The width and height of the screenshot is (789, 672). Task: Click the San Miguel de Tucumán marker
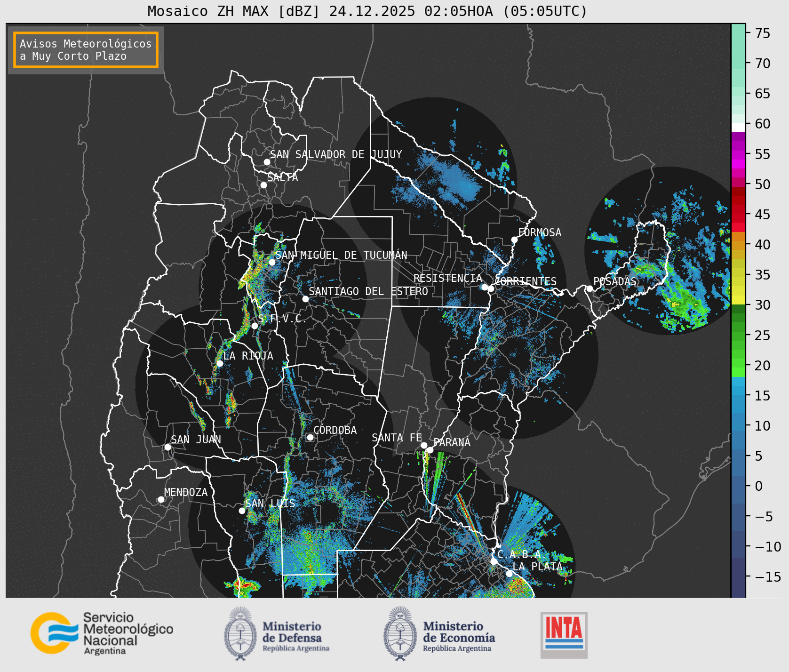[271, 262]
